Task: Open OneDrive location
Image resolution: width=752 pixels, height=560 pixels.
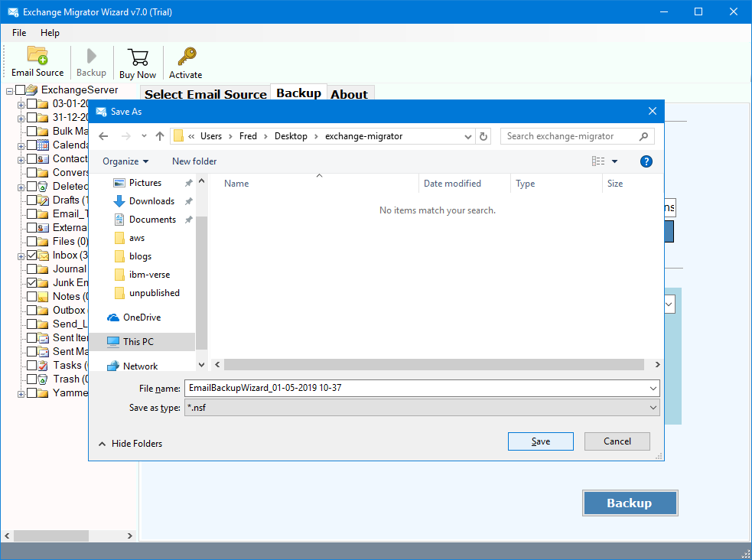Action: (142, 317)
